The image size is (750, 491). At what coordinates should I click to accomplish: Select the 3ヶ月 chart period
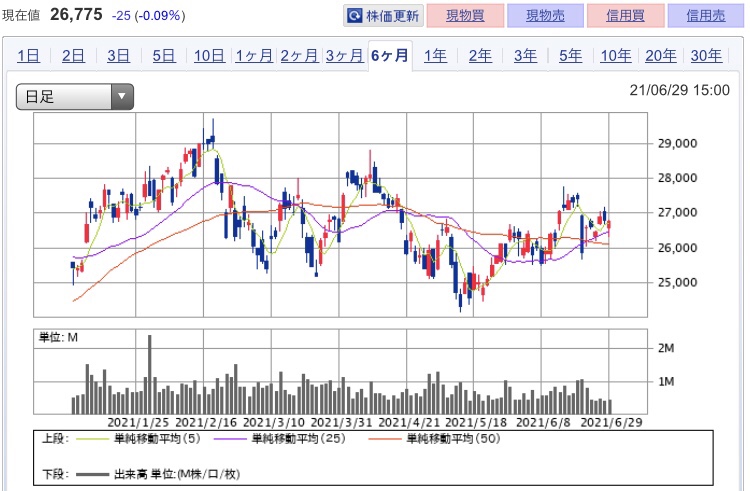coord(344,56)
